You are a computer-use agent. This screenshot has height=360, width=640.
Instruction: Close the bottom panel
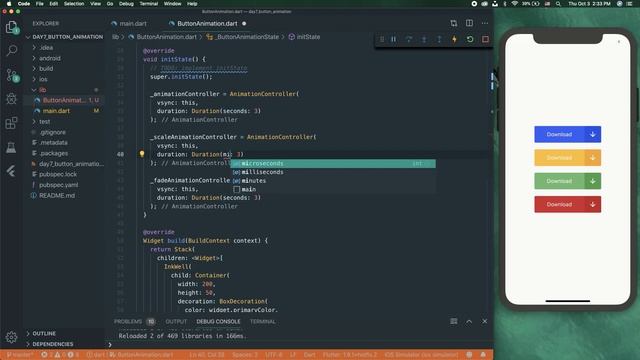click(x=484, y=321)
